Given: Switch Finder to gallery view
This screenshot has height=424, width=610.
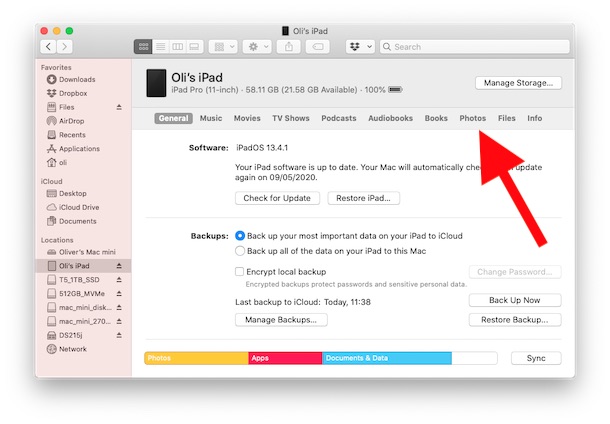Looking at the screenshot, I should 194,47.
